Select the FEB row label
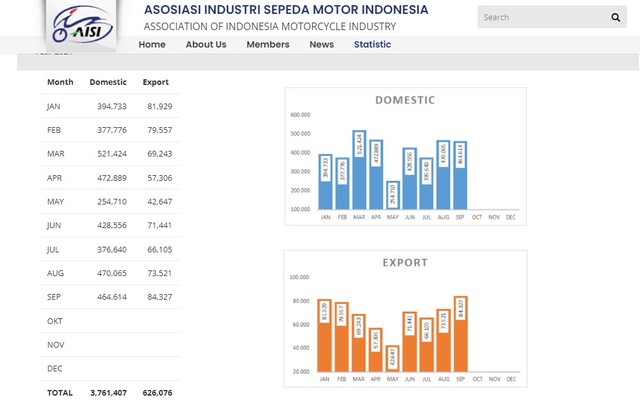 (x=54, y=130)
